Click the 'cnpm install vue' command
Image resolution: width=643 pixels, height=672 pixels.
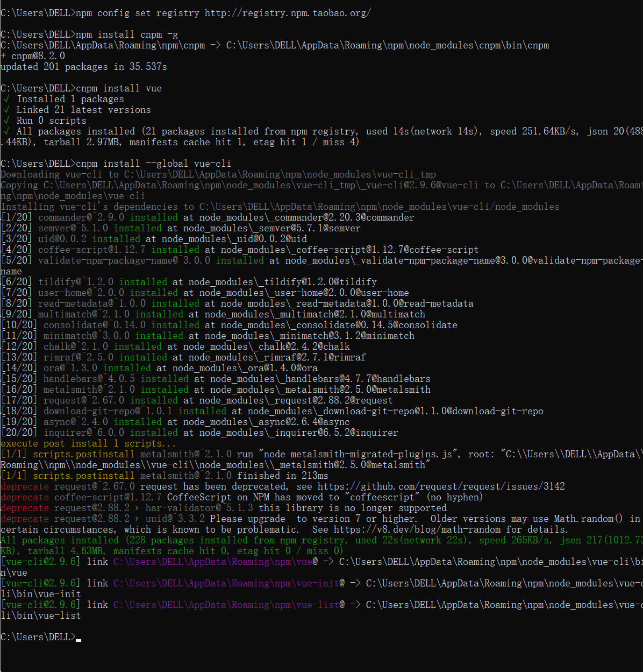(x=119, y=88)
